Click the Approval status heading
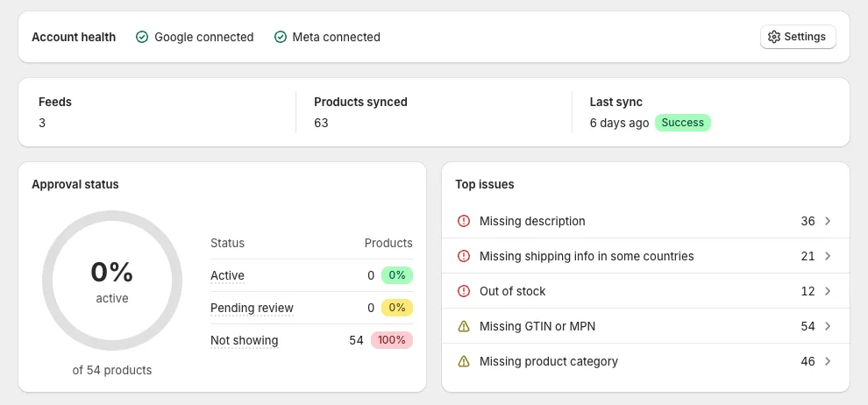The width and height of the screenshot is (868, 405). 75,184
